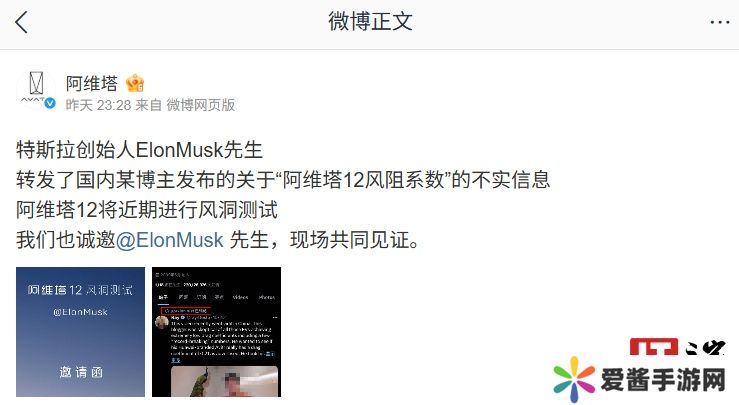Click the line 特斯拉创始人ElonMusk先生
This screenshot has width=739, height=405.
[x=140, y=150]
